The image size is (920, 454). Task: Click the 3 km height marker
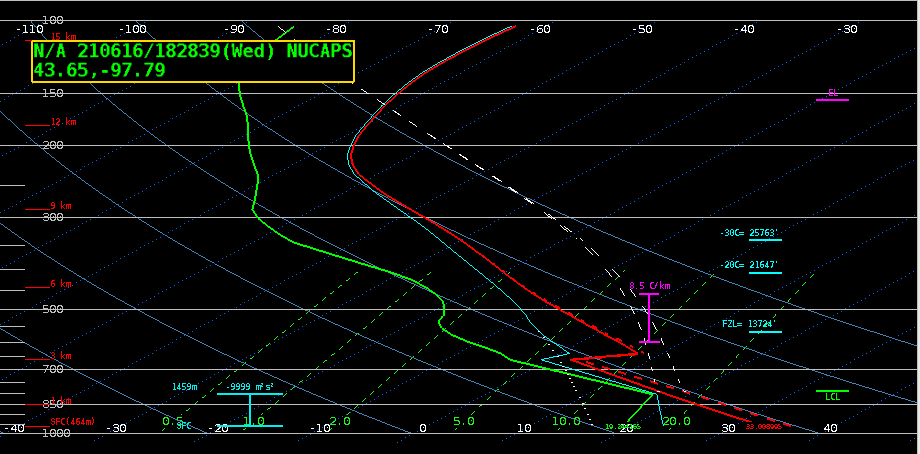[60, 356]
